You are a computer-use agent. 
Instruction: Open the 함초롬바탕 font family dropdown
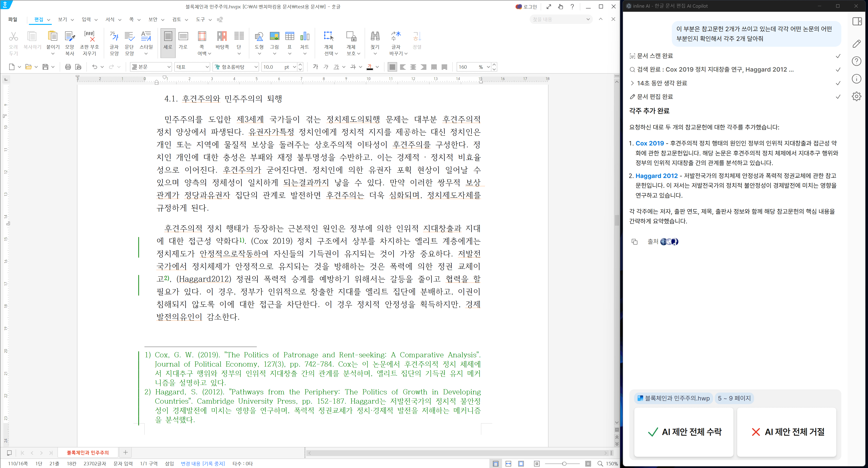coord(255,67)
